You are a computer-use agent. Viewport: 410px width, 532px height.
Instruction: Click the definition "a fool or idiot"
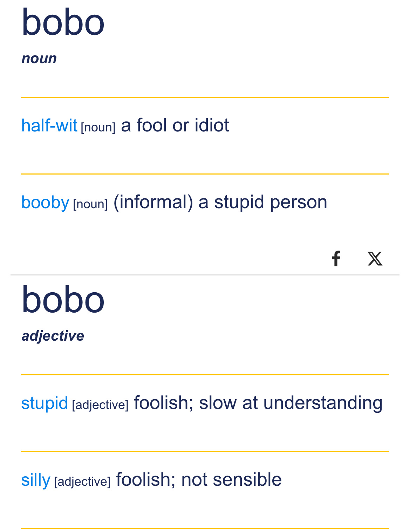(175, 125)
